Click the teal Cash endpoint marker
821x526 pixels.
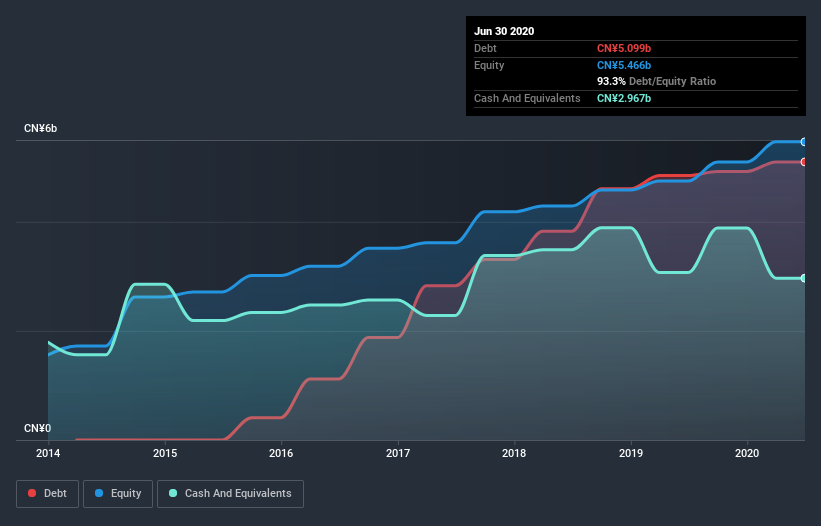[804, 278]
